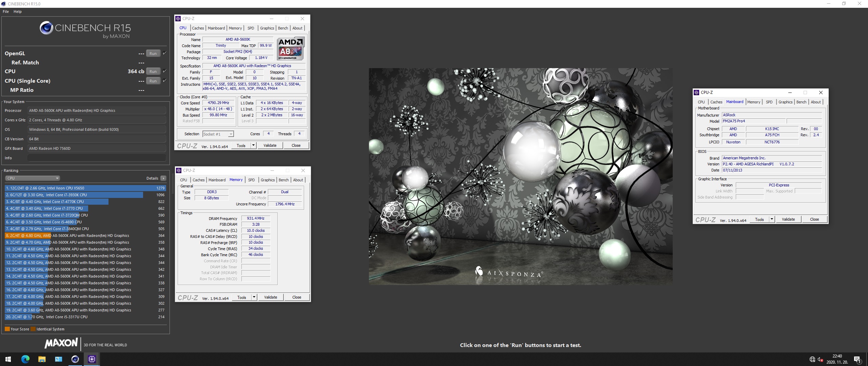Open the Ranking CPU dropdown
The height and width of the screenshot is (366, 868).
click(x=33, y=178)
